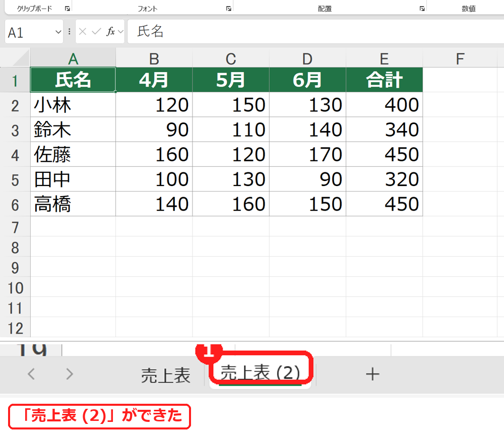Screen dimensions: 504x433
Task: Click 小林's 6月 cell 130
Action: click(307, 105)
